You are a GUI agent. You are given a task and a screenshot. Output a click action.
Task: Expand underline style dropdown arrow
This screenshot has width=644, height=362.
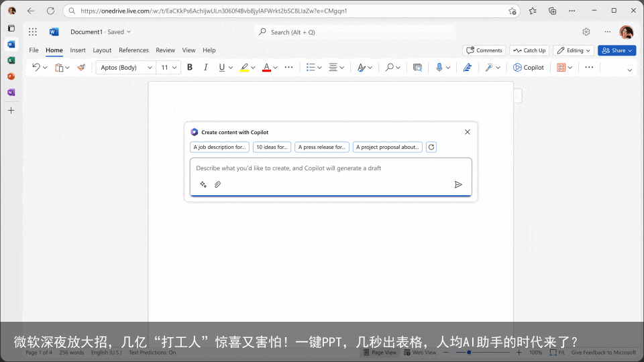[231, 68]
